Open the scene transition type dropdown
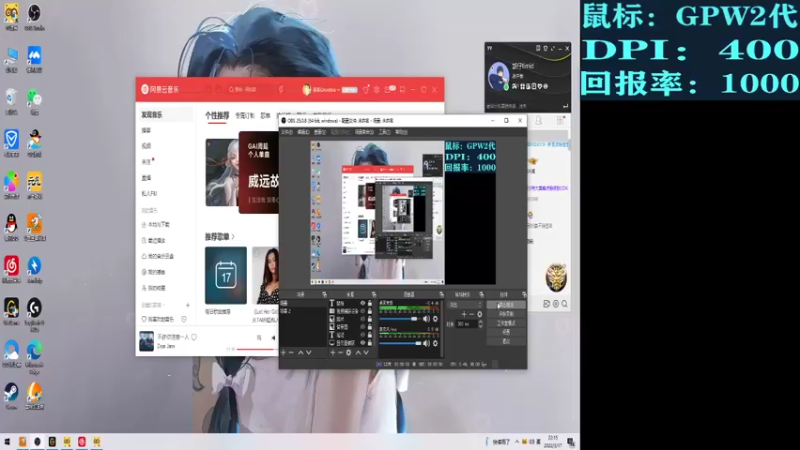 coord(464,305)
